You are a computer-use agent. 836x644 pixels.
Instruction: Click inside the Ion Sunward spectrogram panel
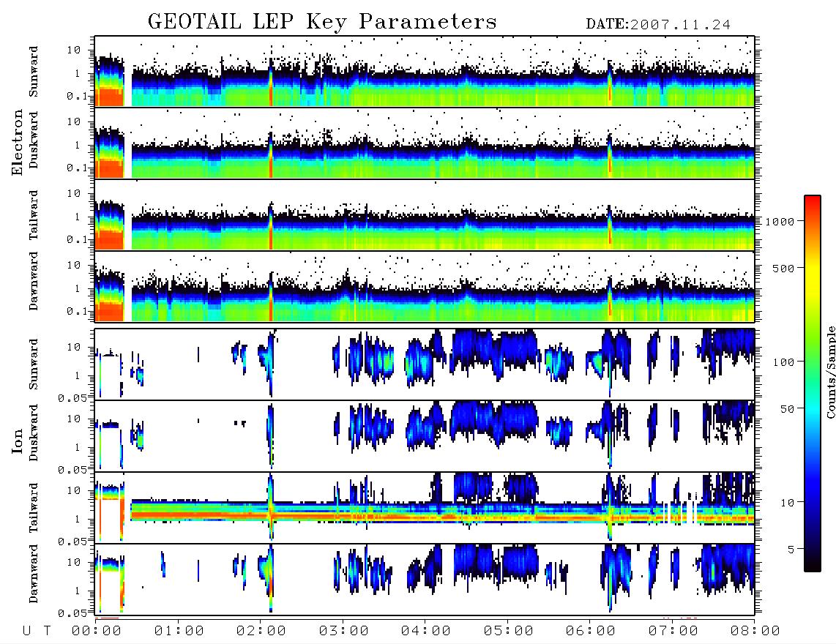click(x=425, y=364)
